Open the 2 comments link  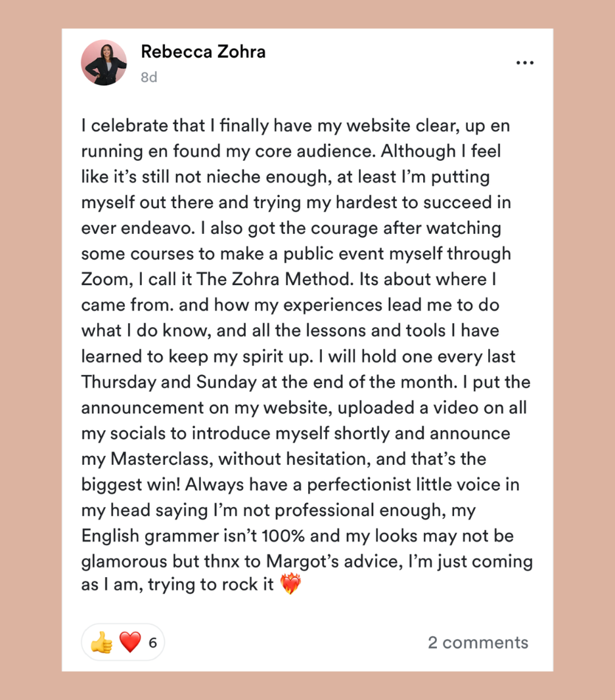(478, 642)
